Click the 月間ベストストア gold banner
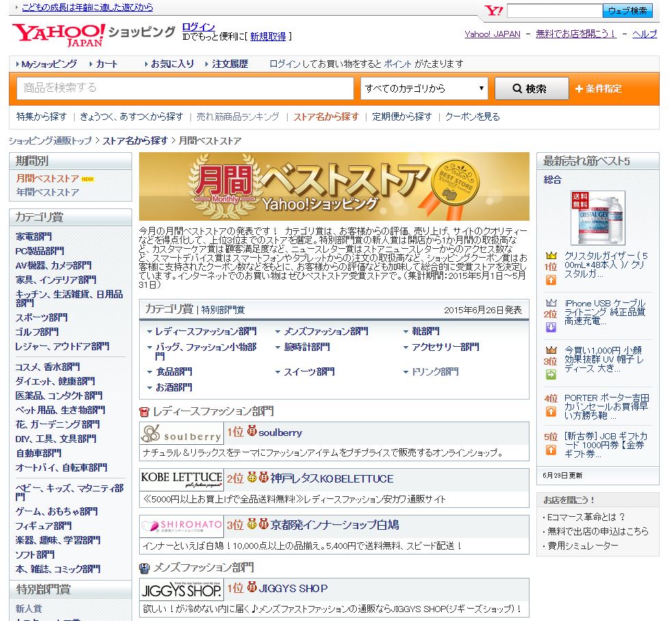 334,186
